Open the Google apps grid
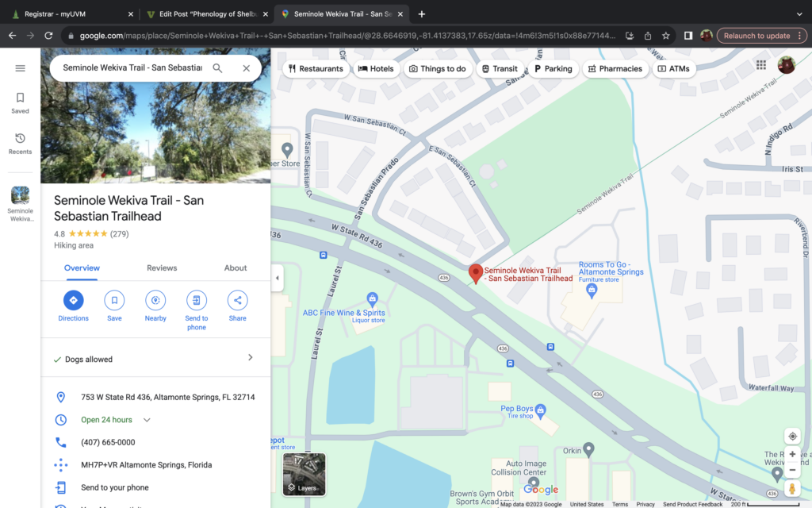812x508 pixels. pyautogui.click(x=761, y=65)
